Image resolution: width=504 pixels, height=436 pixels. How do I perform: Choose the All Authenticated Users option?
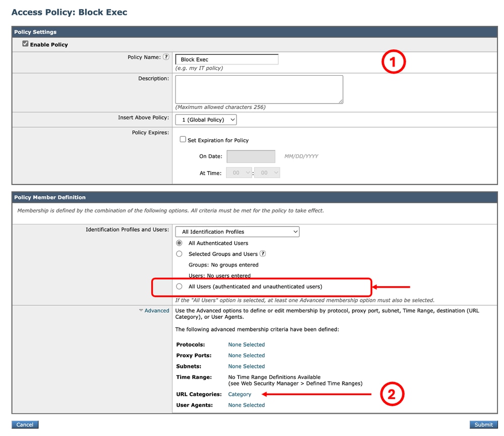pos(179,243)
